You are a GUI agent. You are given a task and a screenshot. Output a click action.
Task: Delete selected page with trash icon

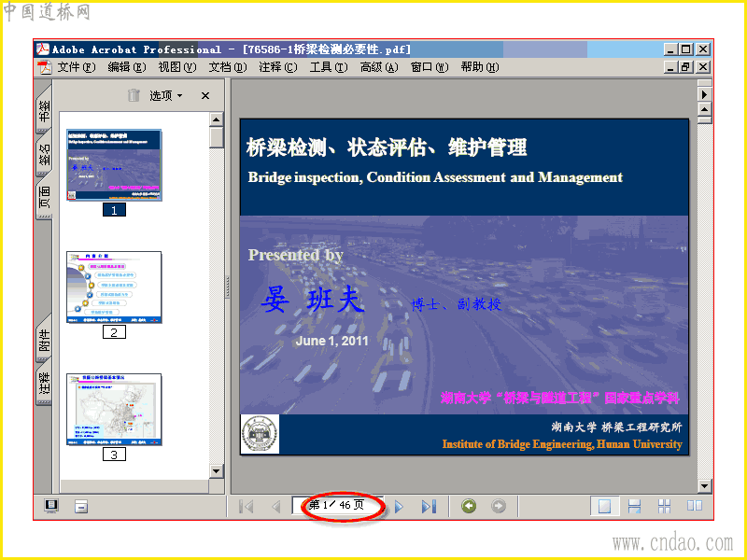[134, 95]
